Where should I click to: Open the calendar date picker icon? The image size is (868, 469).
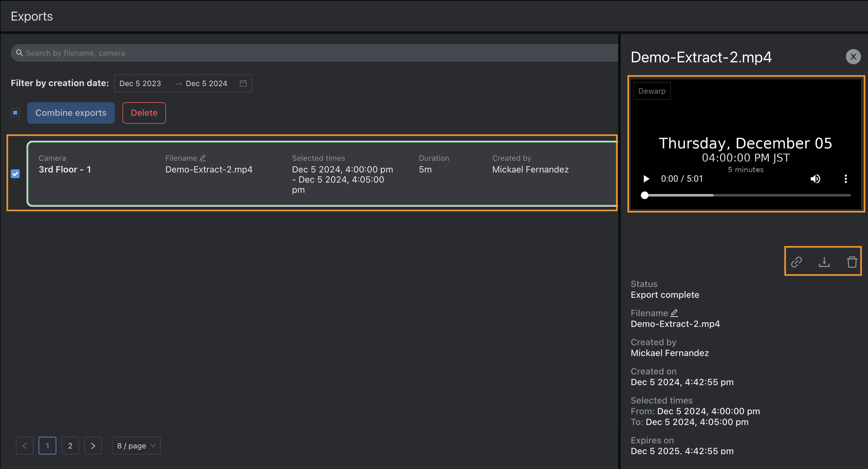click(243, 83)
